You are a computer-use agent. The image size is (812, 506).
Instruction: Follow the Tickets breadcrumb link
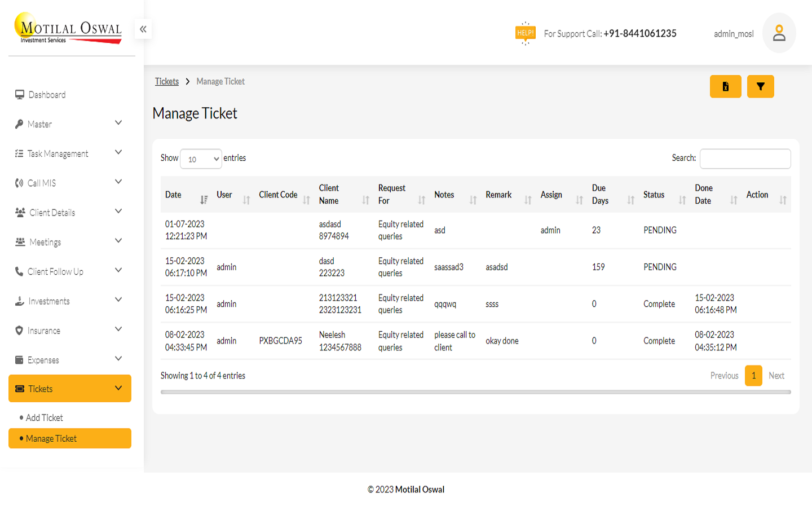[167, 81]
